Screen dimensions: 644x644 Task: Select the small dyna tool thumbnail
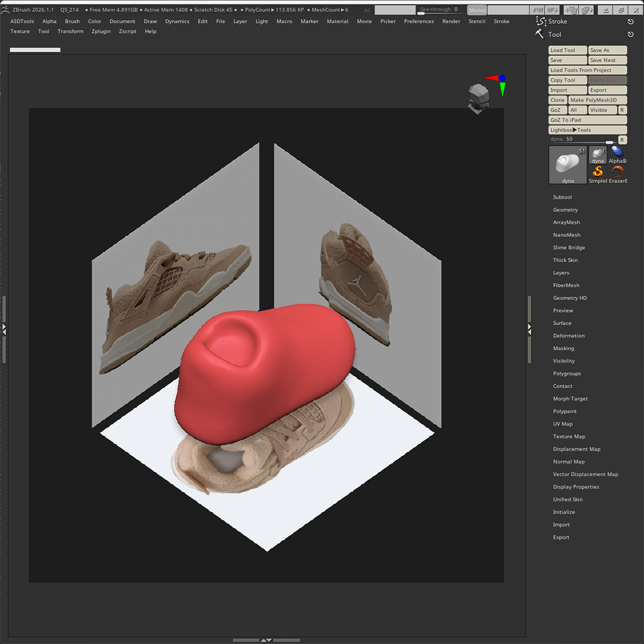(x=597, y=155)
